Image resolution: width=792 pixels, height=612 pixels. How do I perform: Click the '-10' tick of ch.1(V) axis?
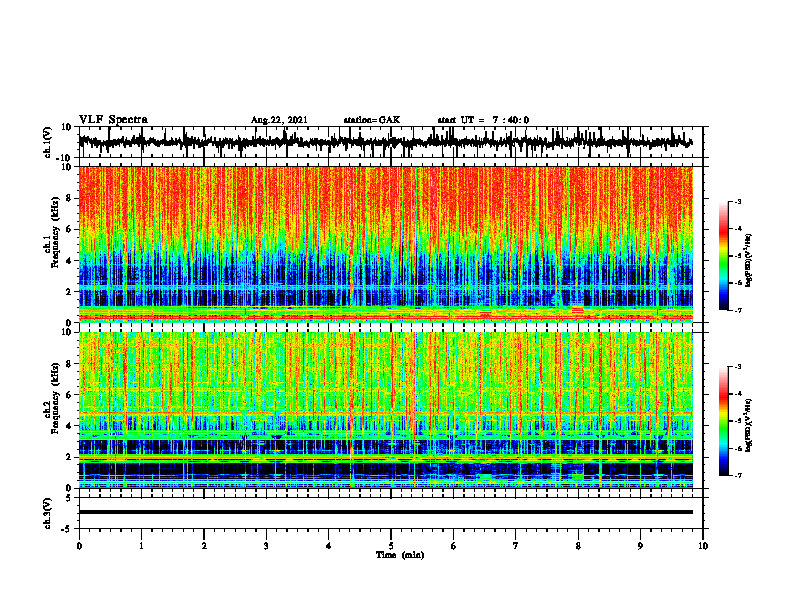click(x=65, y=158)
